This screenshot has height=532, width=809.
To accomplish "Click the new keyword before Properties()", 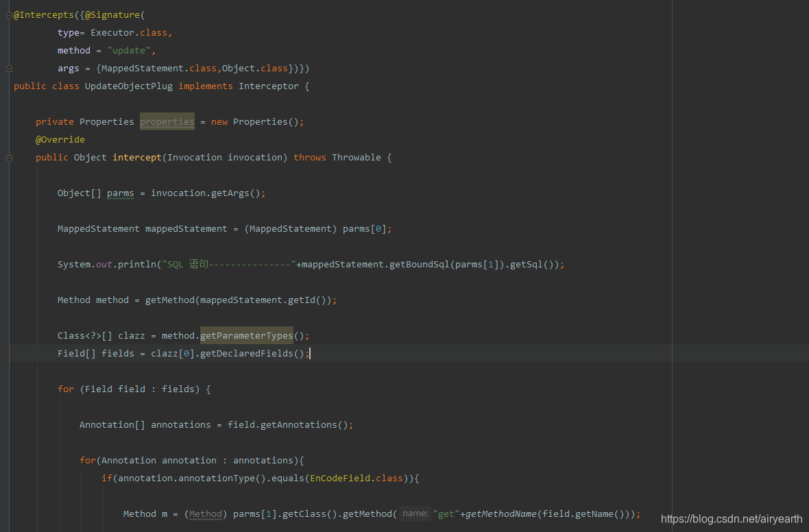I will tap(219, 122).
